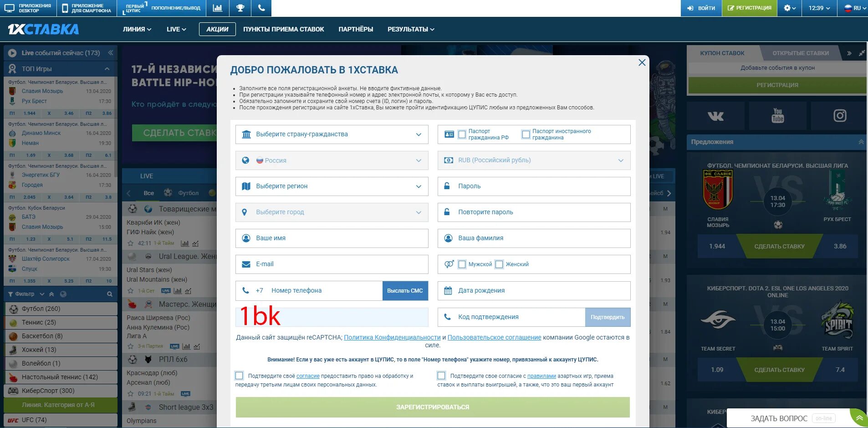Click the trophy icon in top bar
The image size is (868, 428).
(240, 8)
